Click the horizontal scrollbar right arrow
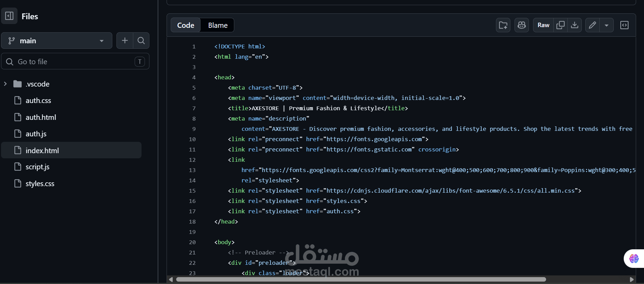Screen dimensions: 644x284 [631, 280]
